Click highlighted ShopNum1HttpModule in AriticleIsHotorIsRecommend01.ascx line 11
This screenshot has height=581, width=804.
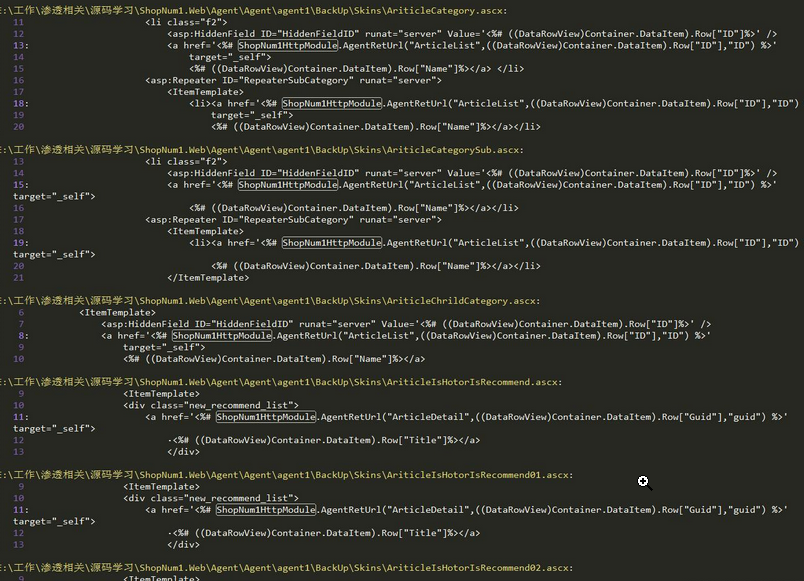[266, 510]
